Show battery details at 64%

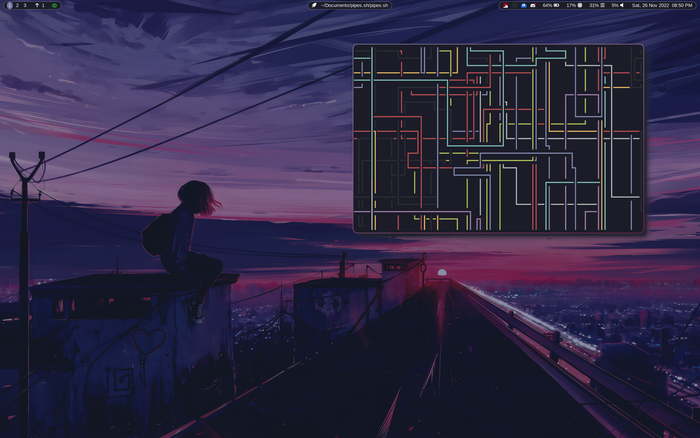(550, 5)
